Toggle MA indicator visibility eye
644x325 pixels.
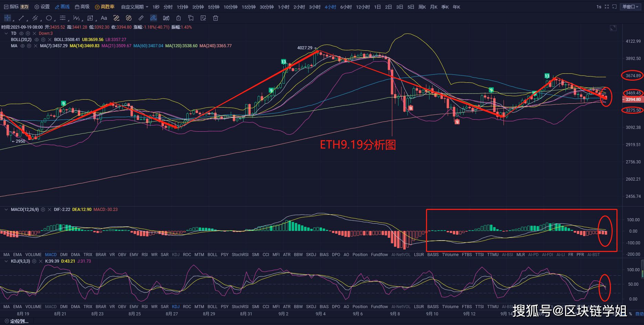pyautogui.click(x=22, y=46)
